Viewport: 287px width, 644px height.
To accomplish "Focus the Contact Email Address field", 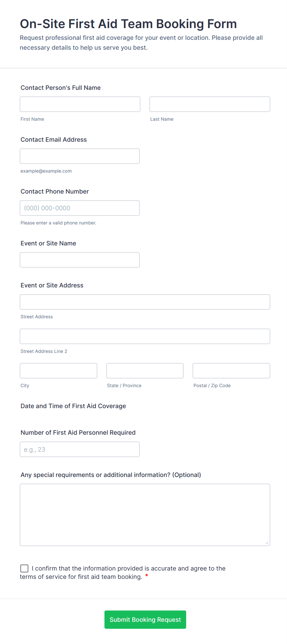I will [80, 156].
